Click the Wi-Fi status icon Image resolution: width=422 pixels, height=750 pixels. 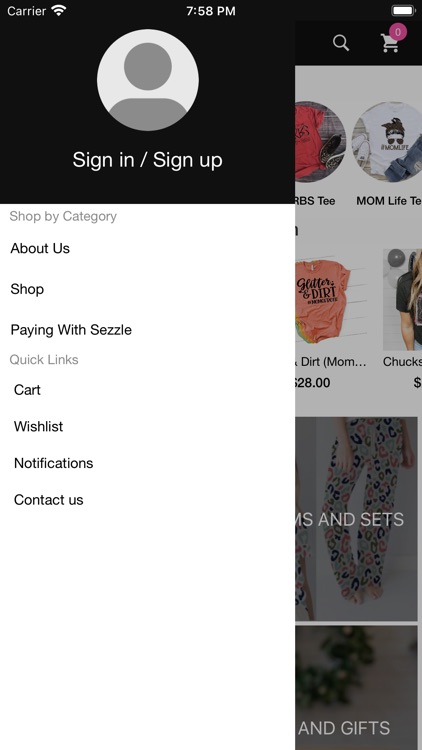pyautogui.click(x=59, y=11)
